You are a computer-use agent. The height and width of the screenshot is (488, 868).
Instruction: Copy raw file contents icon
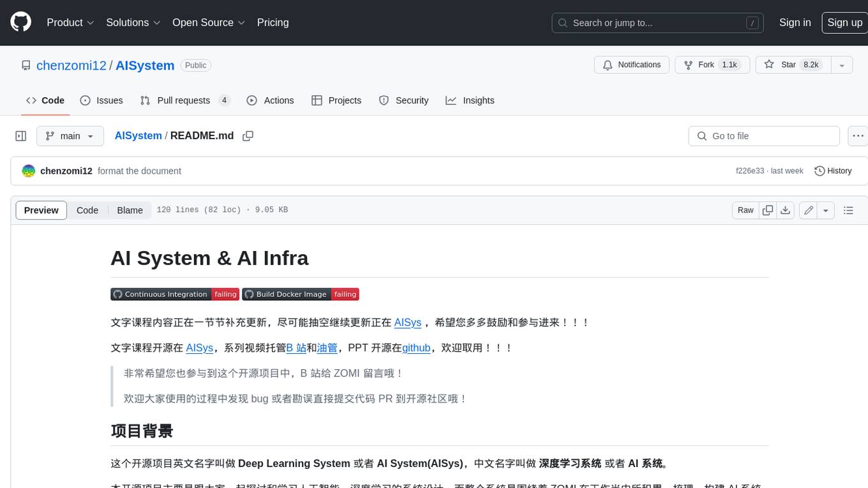point(768,210)
